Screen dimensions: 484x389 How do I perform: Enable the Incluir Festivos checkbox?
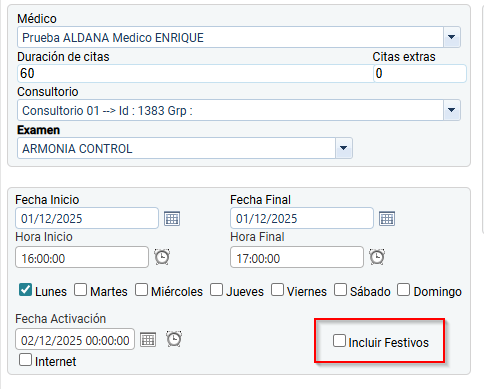(x=339, y=341)
